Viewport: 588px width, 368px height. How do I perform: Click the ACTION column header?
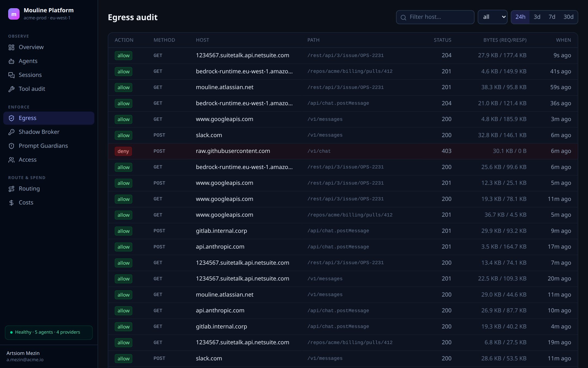click(124, 40)
